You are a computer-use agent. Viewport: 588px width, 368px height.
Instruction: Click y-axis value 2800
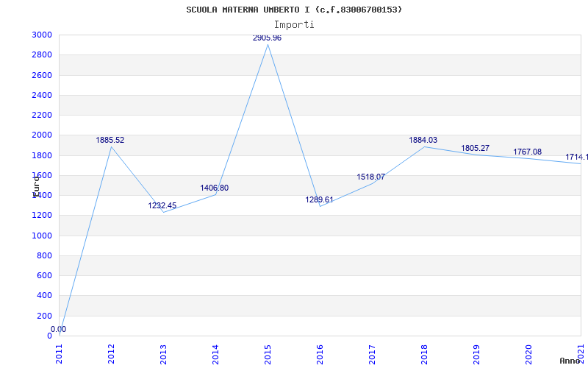pyautogui.click(x=42, y=54)
